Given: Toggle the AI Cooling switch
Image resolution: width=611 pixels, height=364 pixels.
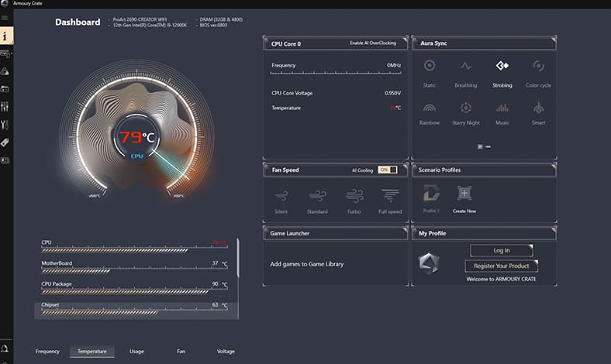Looking at the screenshot, I should [388, 170].
